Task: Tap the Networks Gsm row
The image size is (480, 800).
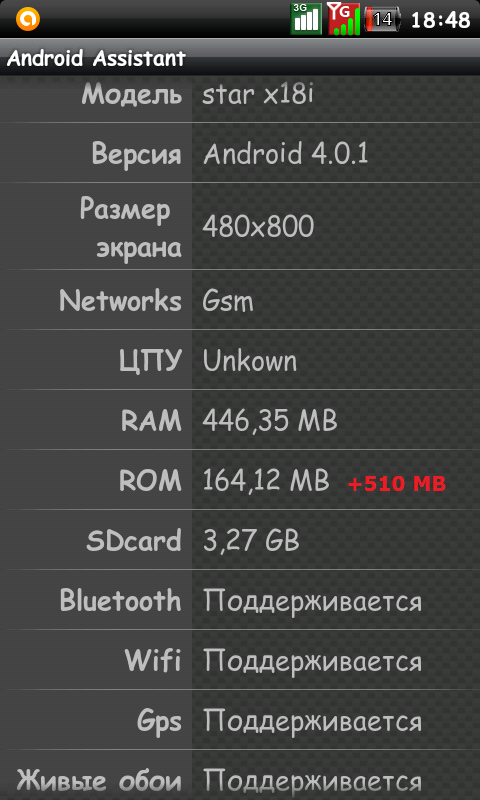Action: point(240,300)
